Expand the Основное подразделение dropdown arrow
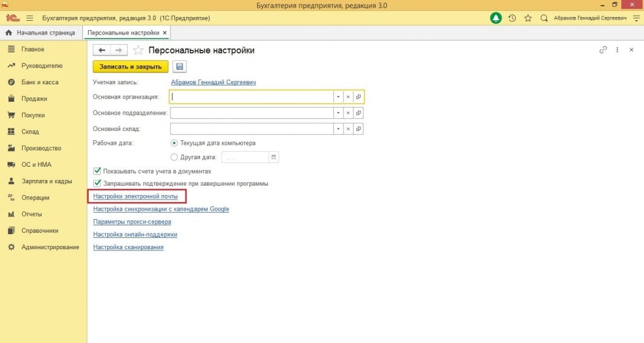Image resolution: width=644 pixels, height=343 pixels. click(x=338, y=113)
